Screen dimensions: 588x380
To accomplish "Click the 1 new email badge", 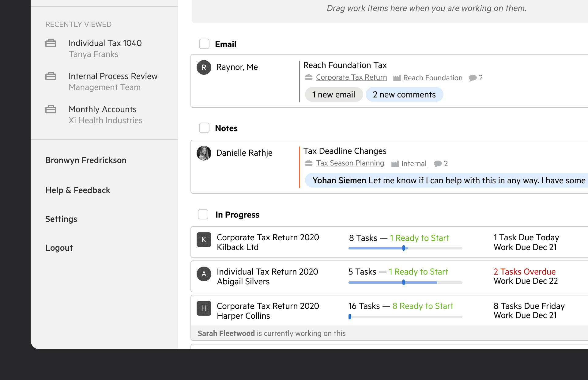I will point(334,94).
